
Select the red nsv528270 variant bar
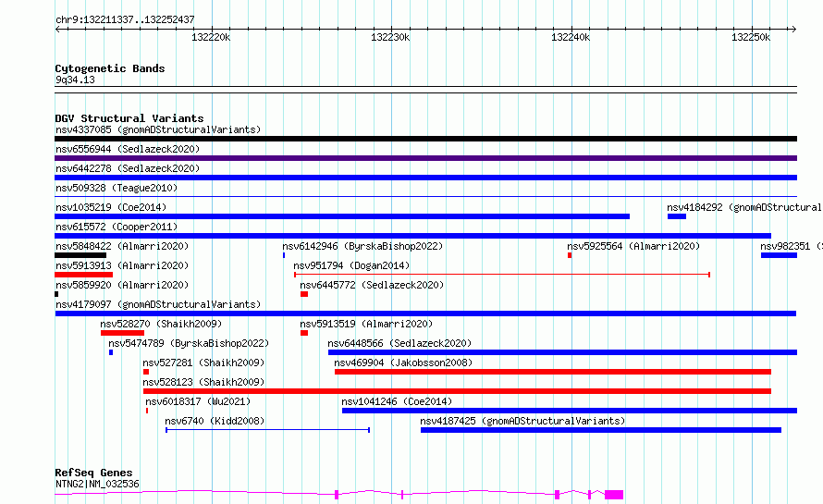tap(122, 333)
